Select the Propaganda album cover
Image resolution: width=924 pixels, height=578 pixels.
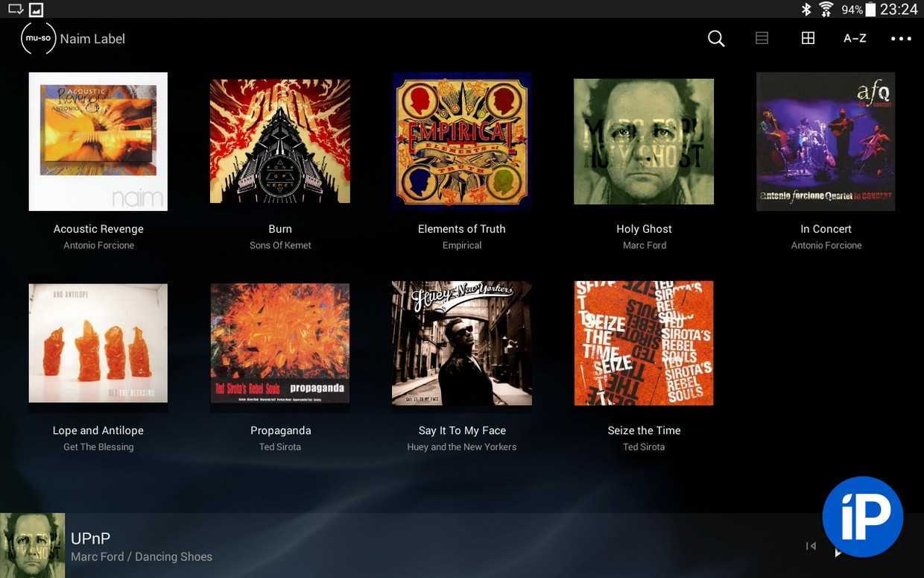[x=280, y=343]
